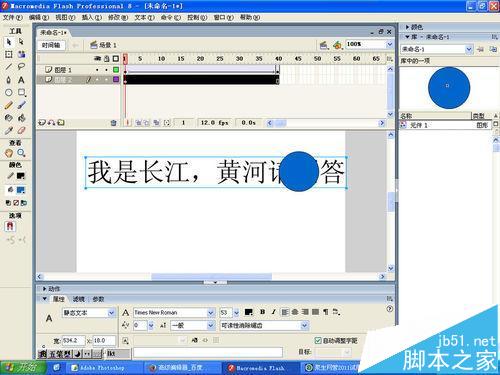Pick the Pencil tool
The height and width of the screenshot is (375, 500).
[x=9, y=105]
